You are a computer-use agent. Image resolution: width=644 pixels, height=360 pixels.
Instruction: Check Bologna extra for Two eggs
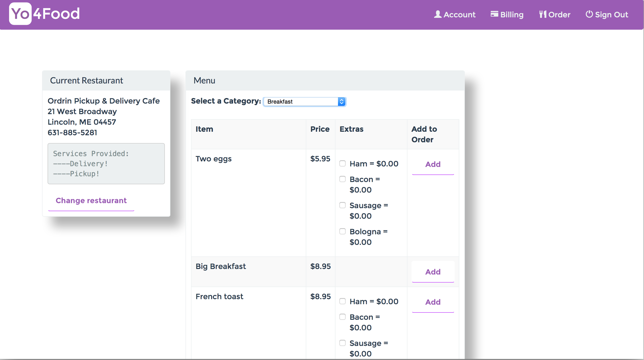[x=343, y=232]
